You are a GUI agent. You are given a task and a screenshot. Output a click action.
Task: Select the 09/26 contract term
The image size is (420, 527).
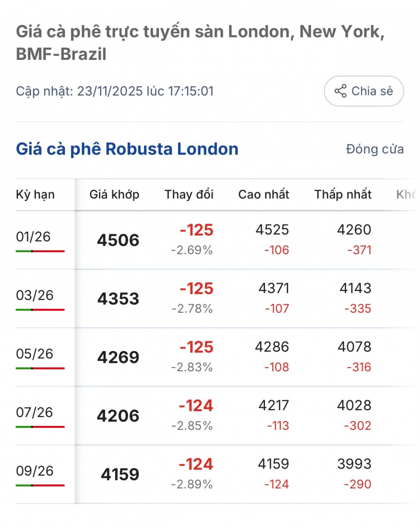coord(35,471)
